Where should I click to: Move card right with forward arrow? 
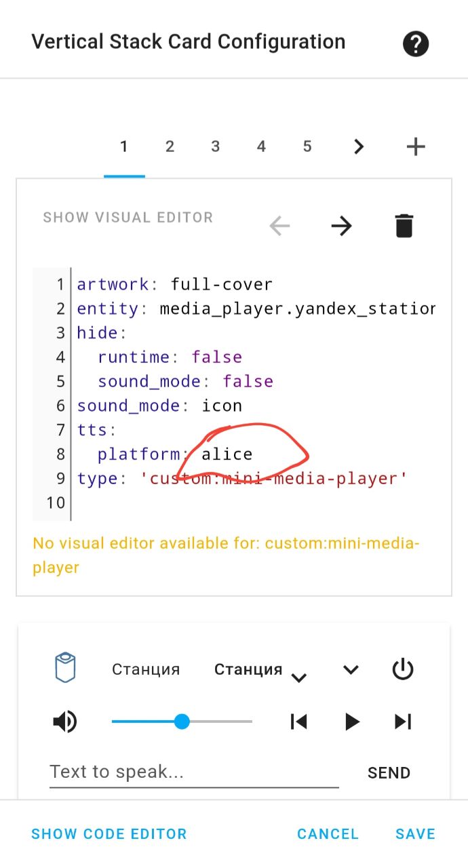point(341,226)
